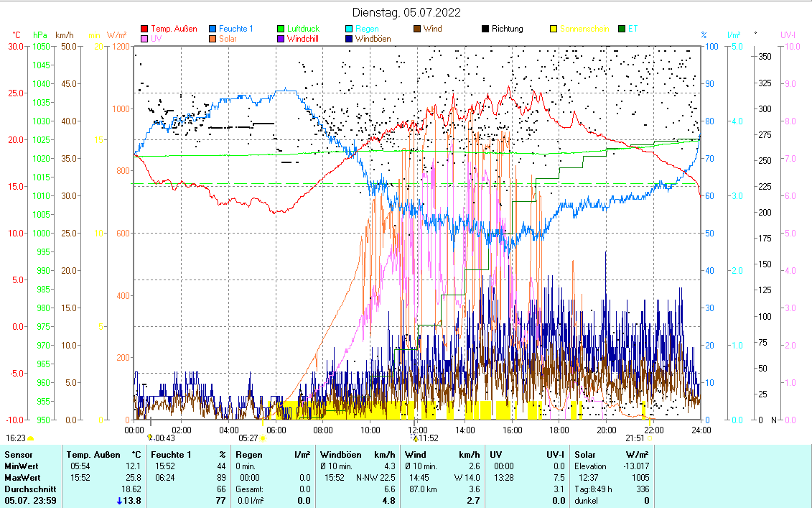Click the green Luftdruck legend square
This screenshot has width=812, height=508.
pos(281,29)
